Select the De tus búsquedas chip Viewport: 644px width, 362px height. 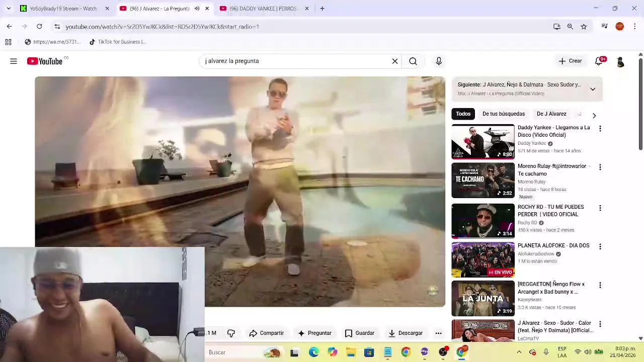click(x=504, y=114)
